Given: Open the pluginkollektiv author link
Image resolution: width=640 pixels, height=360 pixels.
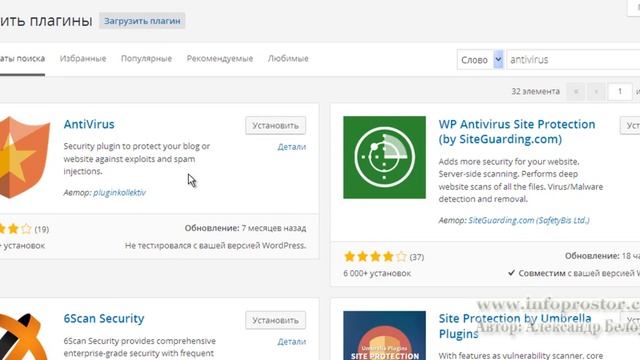Looking at the screenshot, I should point(119,192).
